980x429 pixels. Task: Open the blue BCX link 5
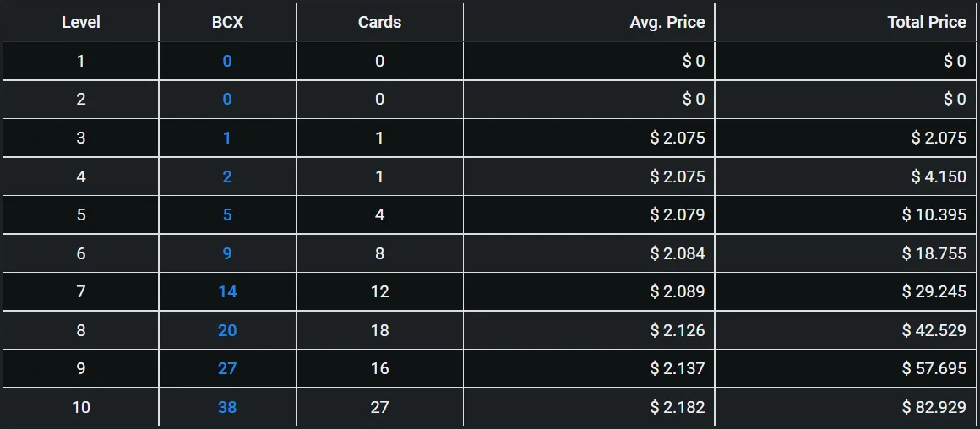227,214
